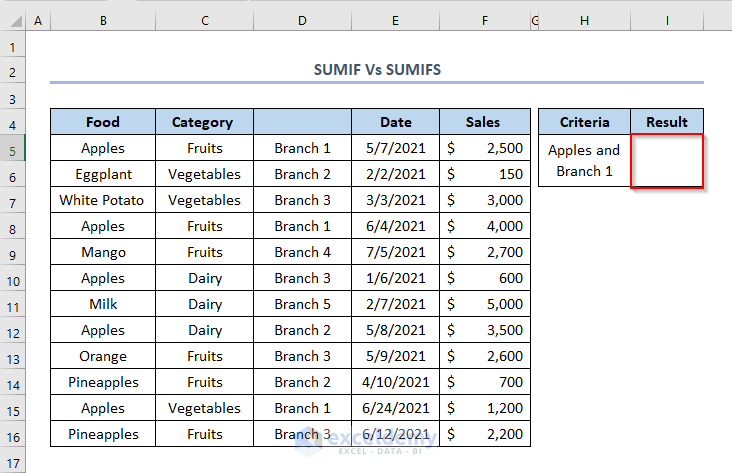Viewport: 732px width, 473px height.
Task: Click row 5 header
Action: click(13, 148)
